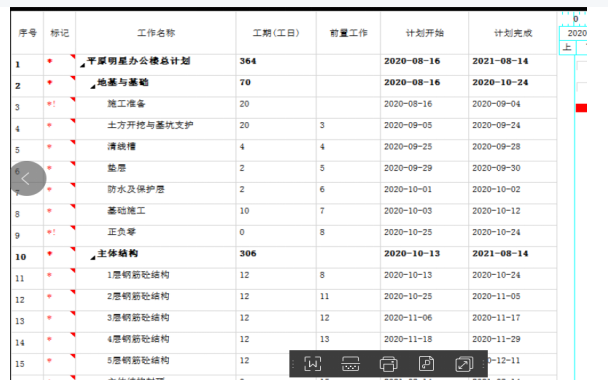Click planned finish date 2020-11-05
Image resolution: width=608 pixels, height=387 pixels.
pyautogui.click(x=496, y=296)
